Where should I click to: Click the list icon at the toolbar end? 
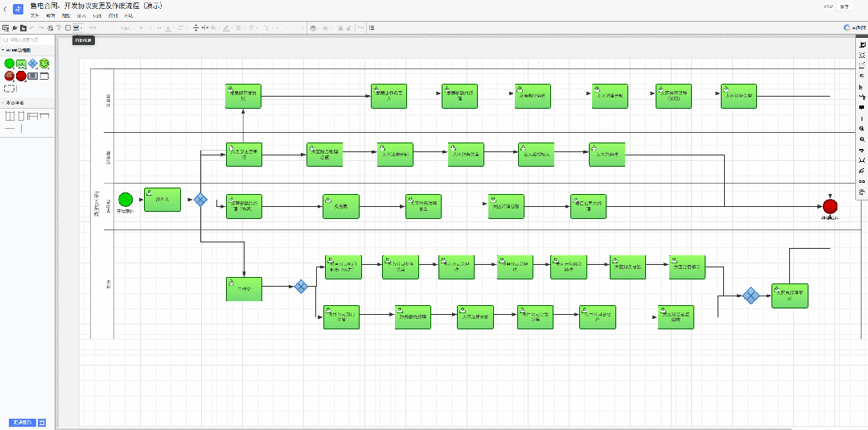[x=372, y=27]
